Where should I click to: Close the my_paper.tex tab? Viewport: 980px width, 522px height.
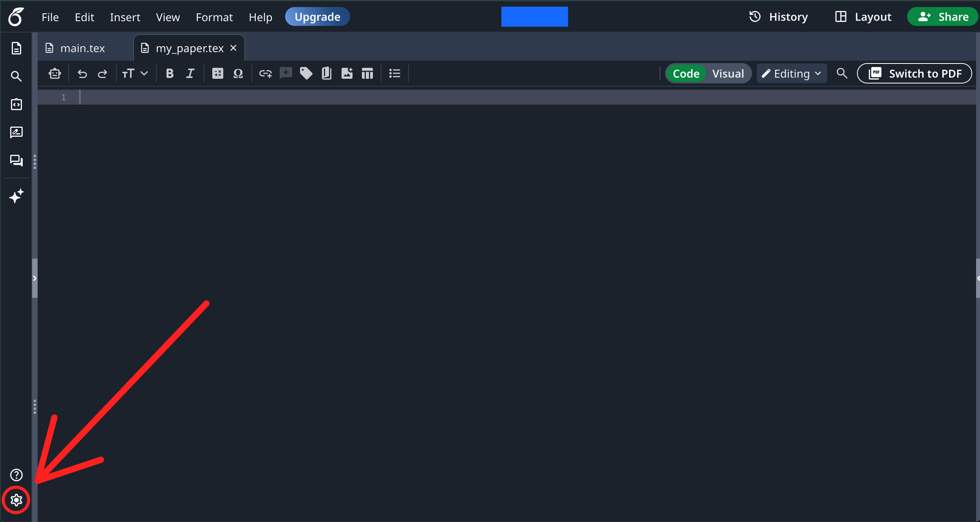click(x=233, y=48)
